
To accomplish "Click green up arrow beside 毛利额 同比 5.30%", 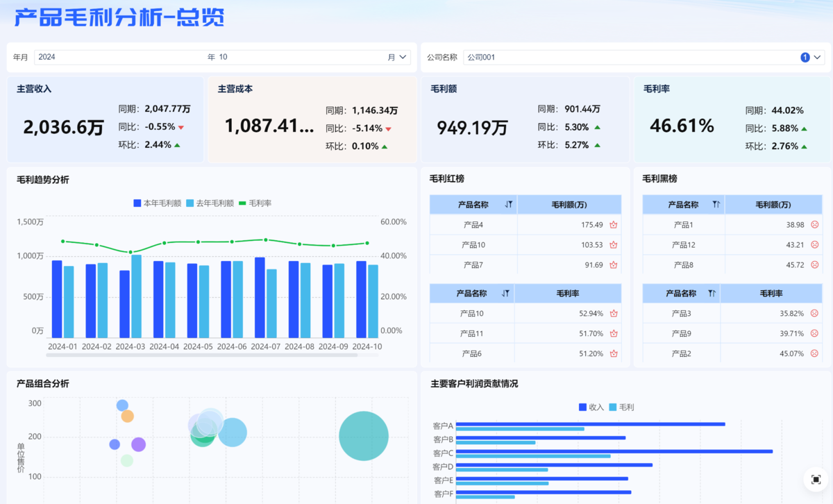I will tap(597, 128).
